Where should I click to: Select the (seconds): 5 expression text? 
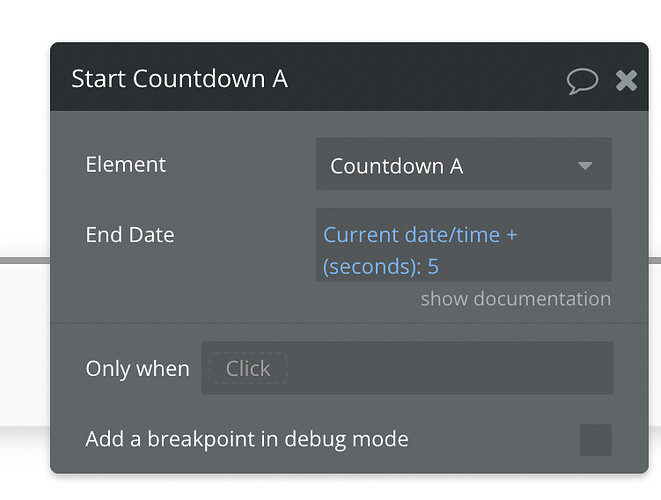(381, 267)
